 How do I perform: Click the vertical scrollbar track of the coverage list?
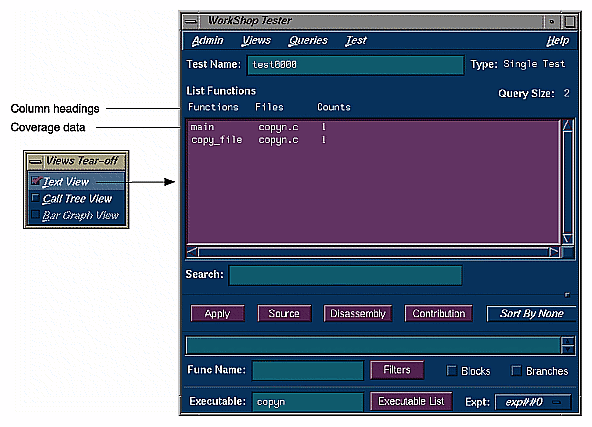(567, 182)
